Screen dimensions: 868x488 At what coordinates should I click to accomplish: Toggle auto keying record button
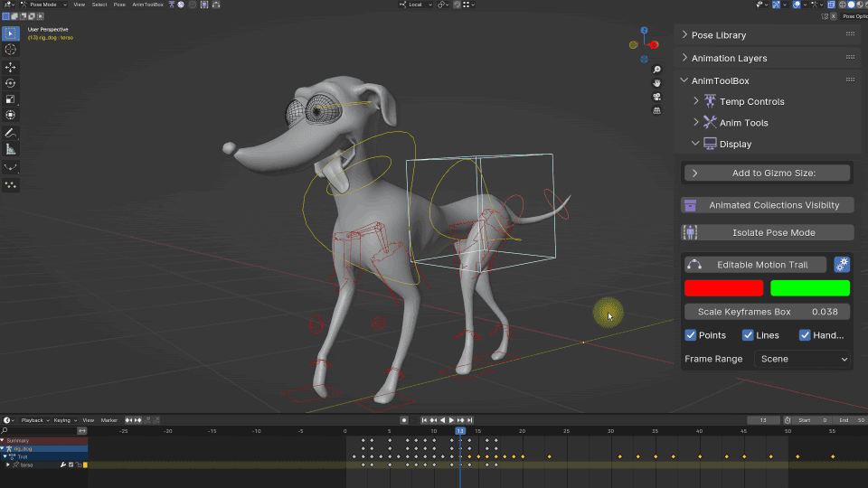403,420
